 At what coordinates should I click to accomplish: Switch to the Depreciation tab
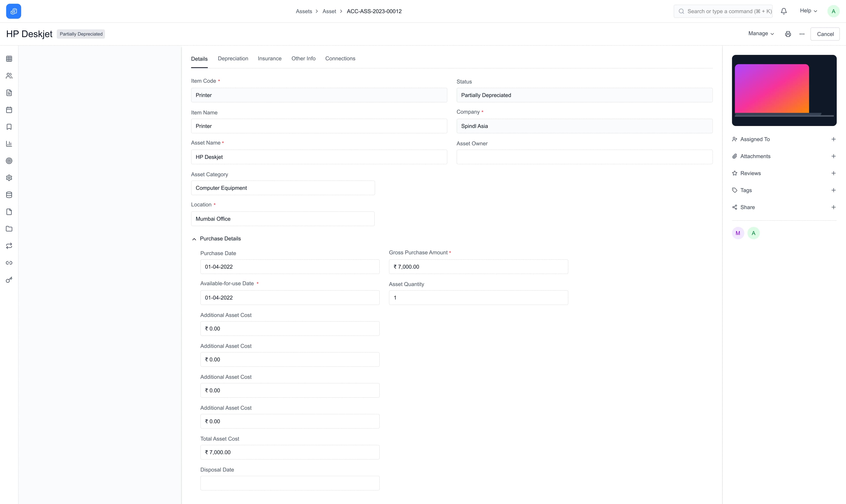point(233,58)
